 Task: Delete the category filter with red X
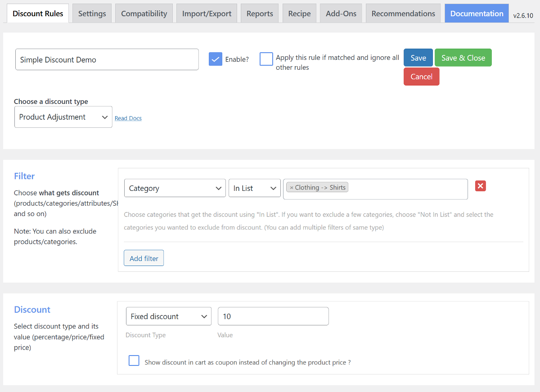480,186
